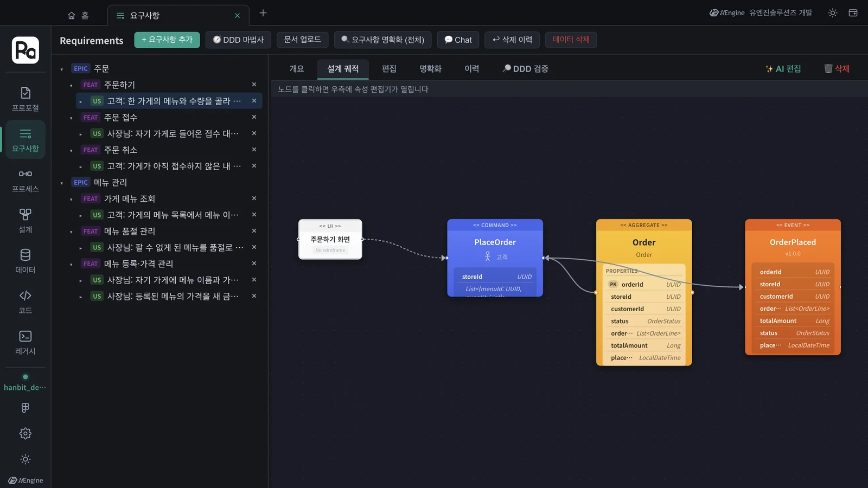This screenshot has height=488, width=868.
Task: Toggle light/dark theme in the top bar
Action: pos(833,13)
